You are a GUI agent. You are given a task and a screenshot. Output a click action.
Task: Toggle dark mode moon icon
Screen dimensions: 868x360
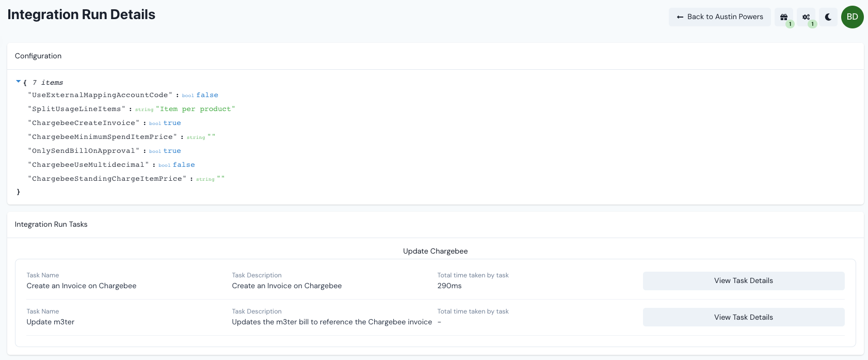[828, 17]
